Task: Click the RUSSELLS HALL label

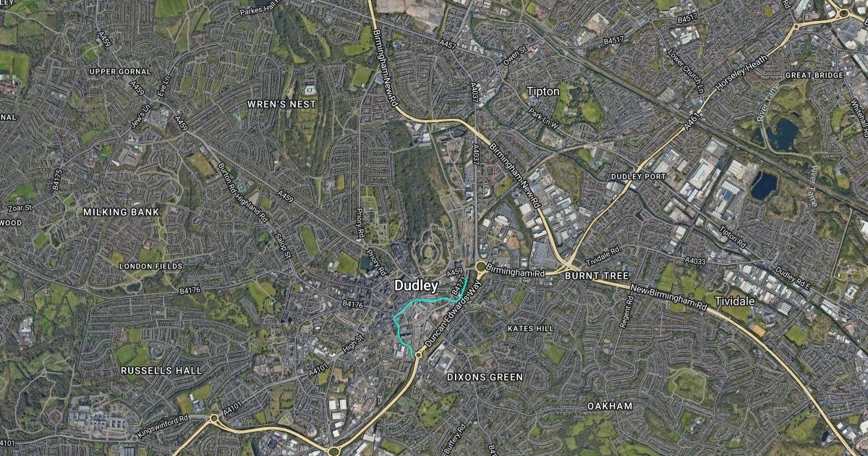Action: pos(161,371)
